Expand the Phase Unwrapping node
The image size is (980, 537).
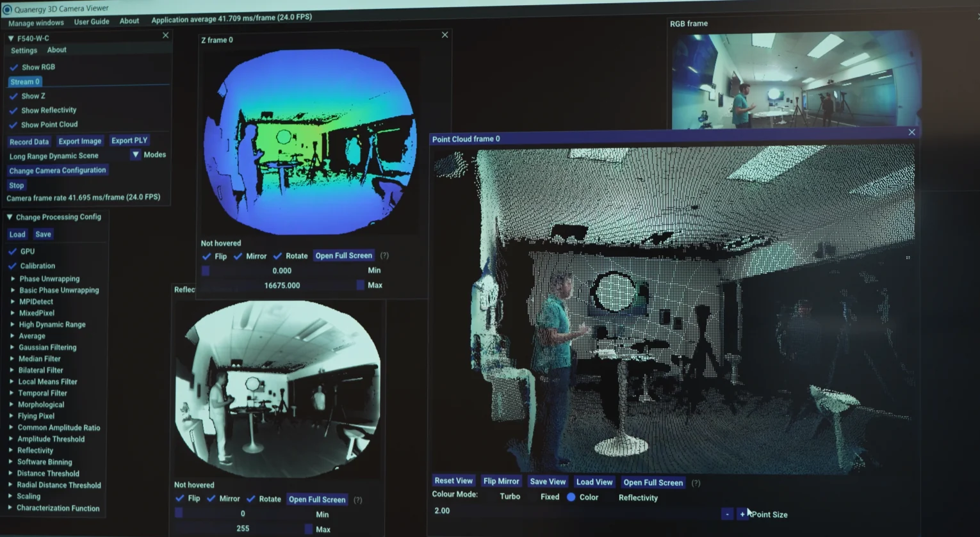(13, 279)
